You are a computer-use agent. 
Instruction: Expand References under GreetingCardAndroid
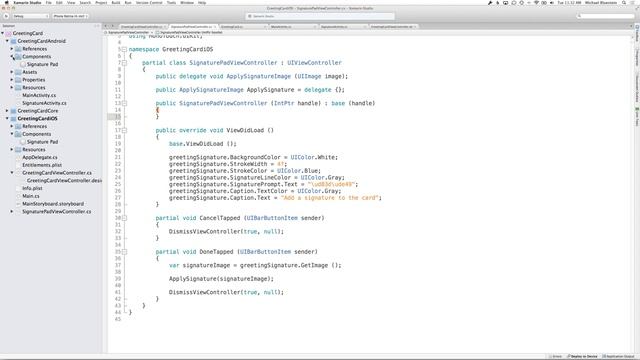pos(12,49)
